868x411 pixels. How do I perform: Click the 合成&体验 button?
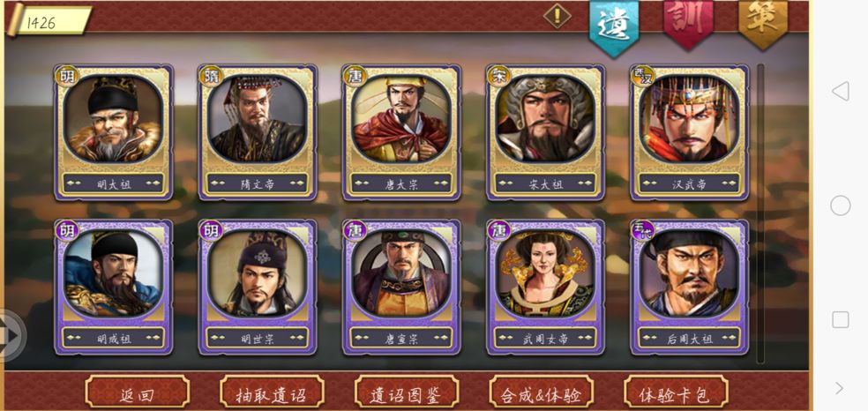(x=541, y=392)
